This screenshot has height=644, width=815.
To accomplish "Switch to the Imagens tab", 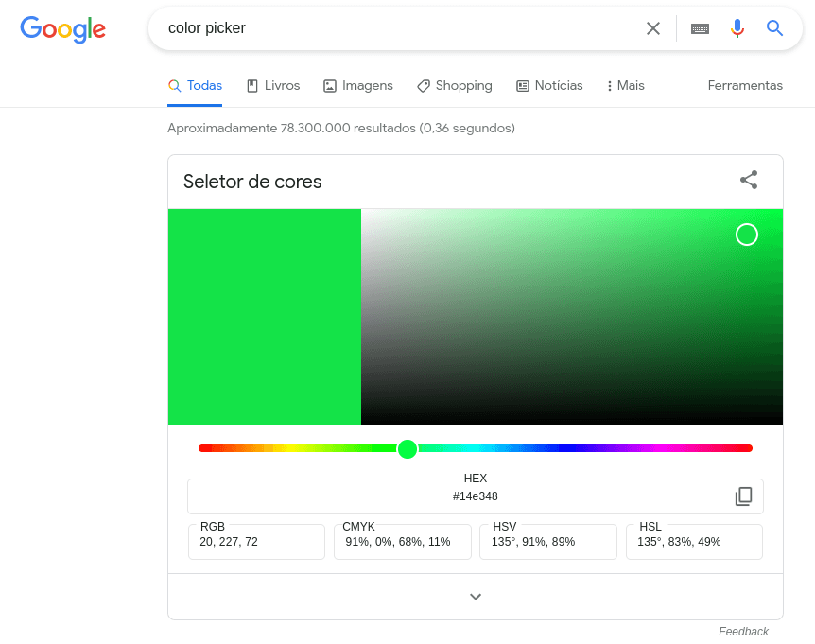I will tap(358, 86).
